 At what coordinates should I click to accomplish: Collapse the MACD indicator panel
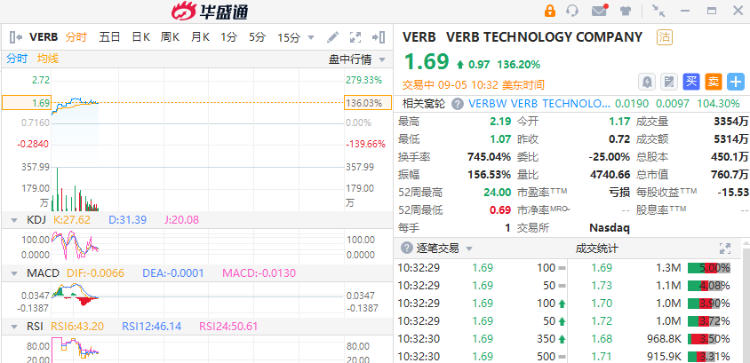coord(14,273)
